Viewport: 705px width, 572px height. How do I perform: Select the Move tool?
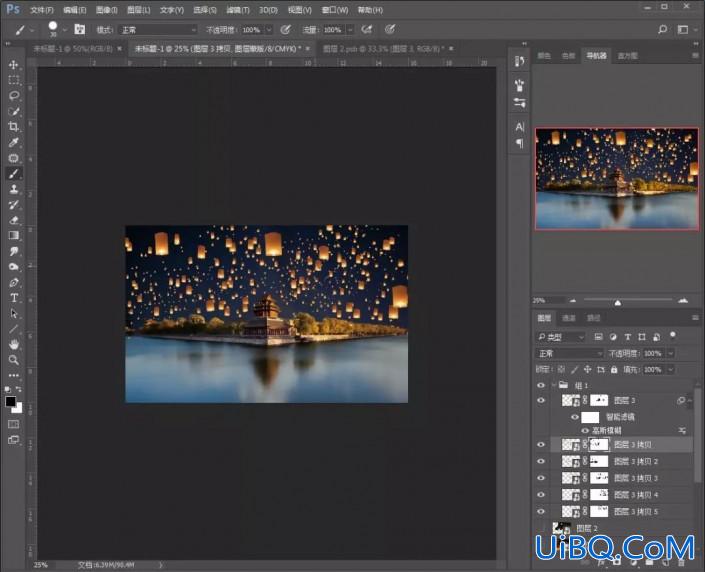click(x=13, y=64)
